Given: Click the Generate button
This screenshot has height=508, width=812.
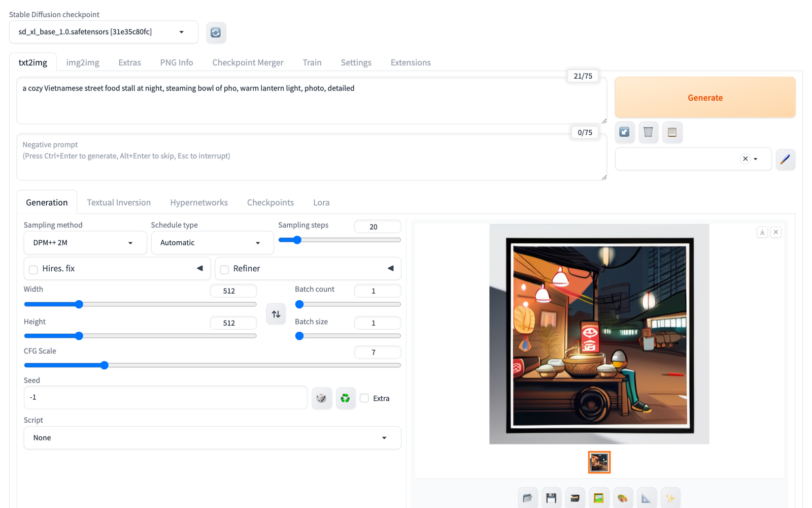Looking at the screenshot, I should (x=705, y=98).
